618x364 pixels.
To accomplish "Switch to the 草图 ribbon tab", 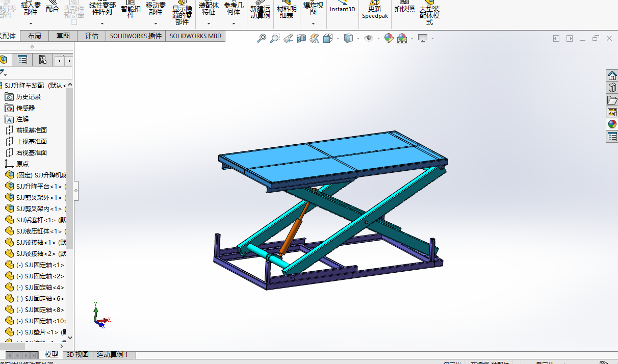I will 63,36.
